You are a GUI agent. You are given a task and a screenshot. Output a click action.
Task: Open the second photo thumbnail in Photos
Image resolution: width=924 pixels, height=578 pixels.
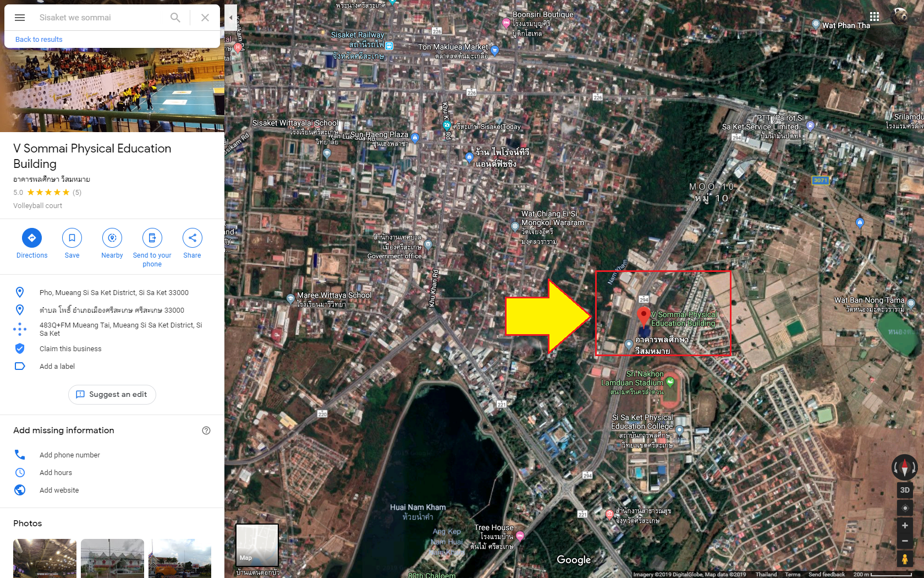[112, 558]
